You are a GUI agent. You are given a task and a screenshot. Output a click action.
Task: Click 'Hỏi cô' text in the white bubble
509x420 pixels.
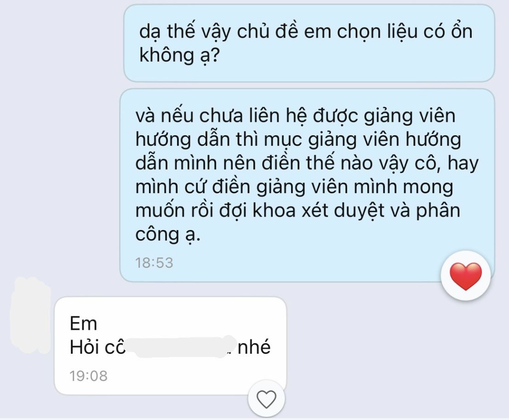click(98, 347)
